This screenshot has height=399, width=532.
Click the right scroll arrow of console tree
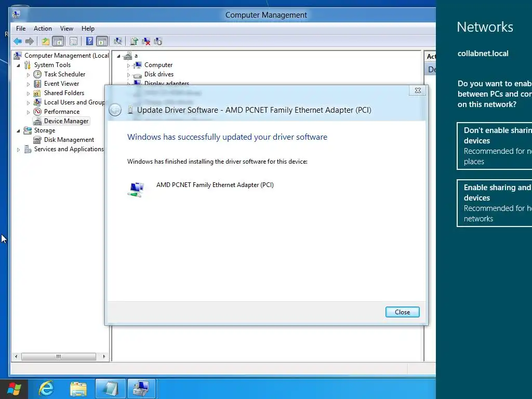tap(104, 356)
